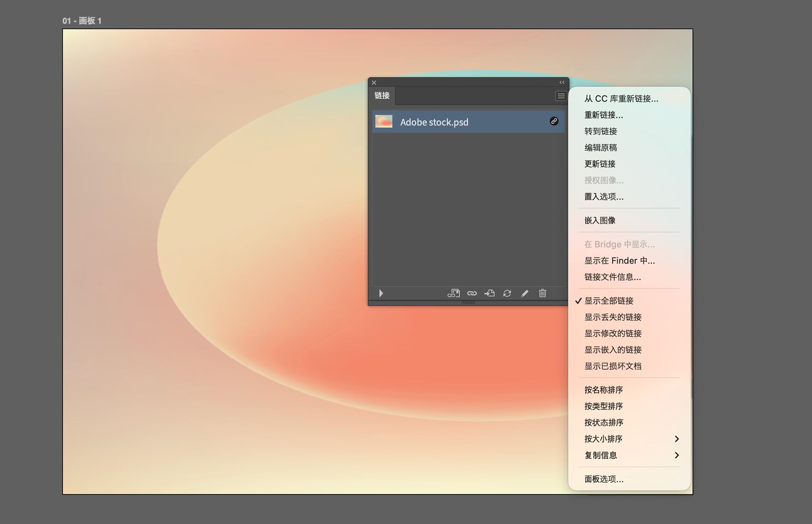Click the trash icon in Links panel
The height and width of the screenshot is (524, 812).
543,293
